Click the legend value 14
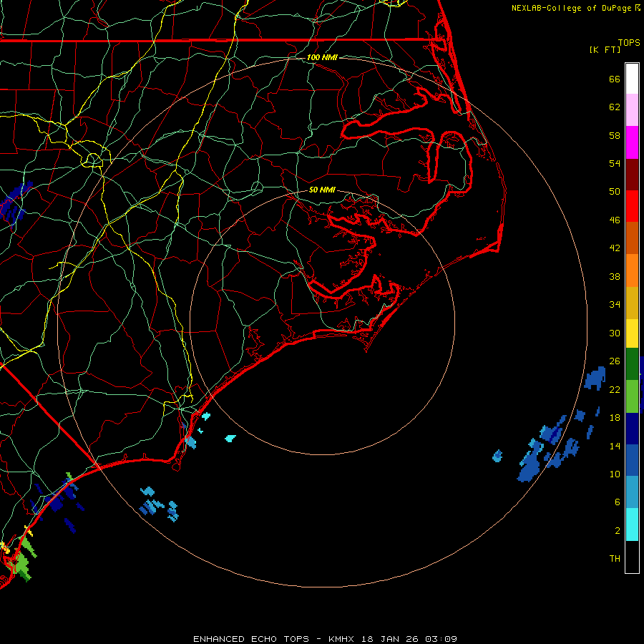Screen dimensions: 644x644 pos(615,446)
